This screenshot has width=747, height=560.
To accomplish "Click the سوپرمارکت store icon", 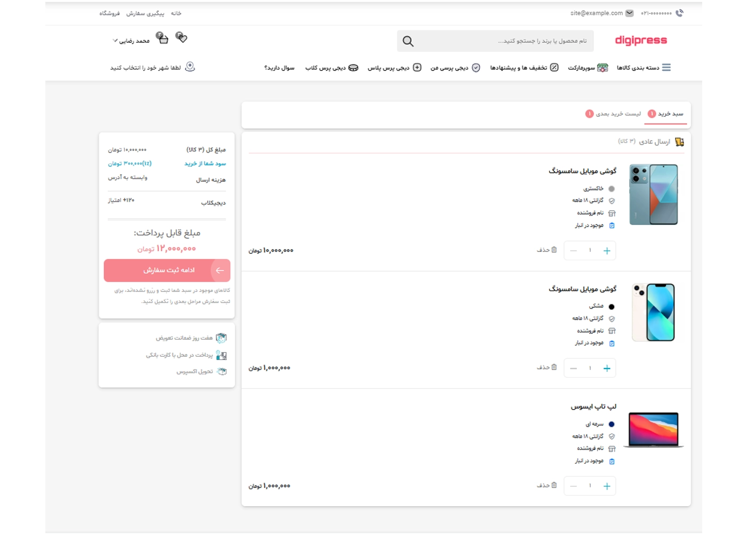I will 602,68.
